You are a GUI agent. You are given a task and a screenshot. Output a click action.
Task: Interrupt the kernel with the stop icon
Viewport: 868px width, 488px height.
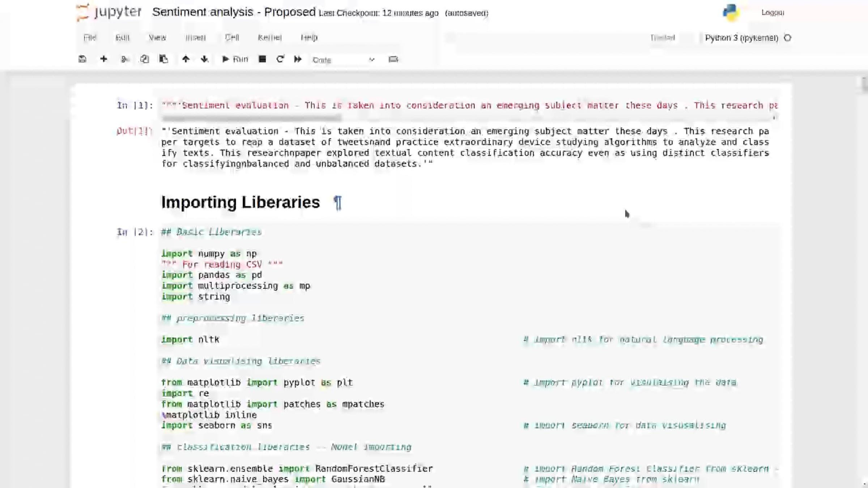pos(263,59)
